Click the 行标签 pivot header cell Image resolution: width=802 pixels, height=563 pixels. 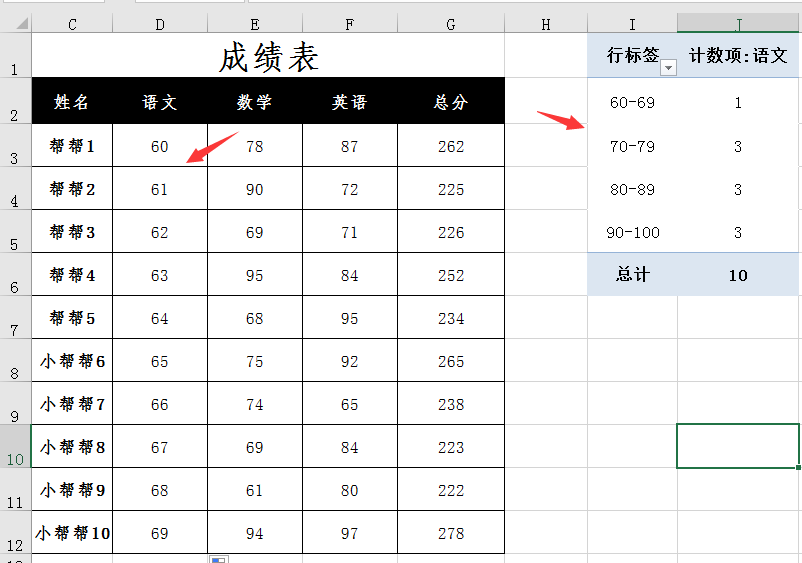click(632, 55)
